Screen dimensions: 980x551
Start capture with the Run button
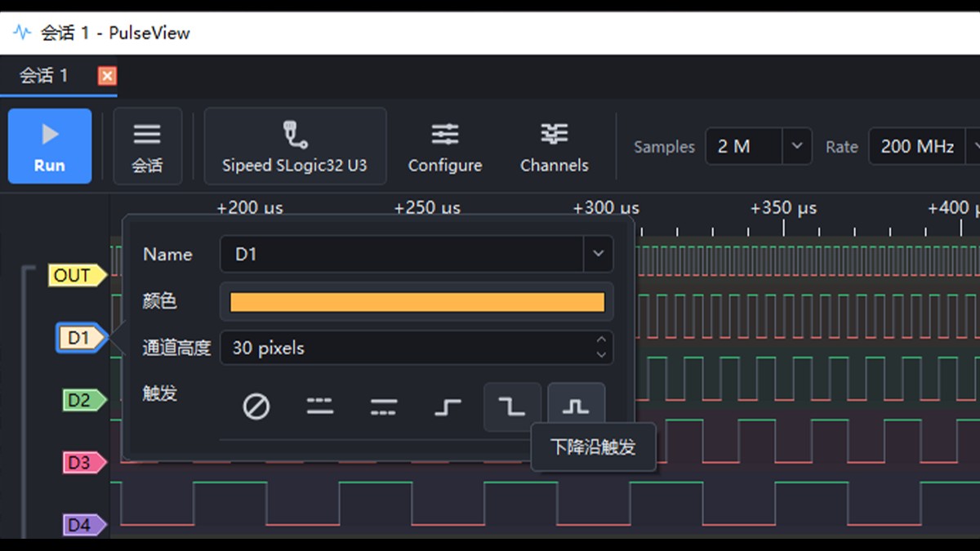[50, 146]
